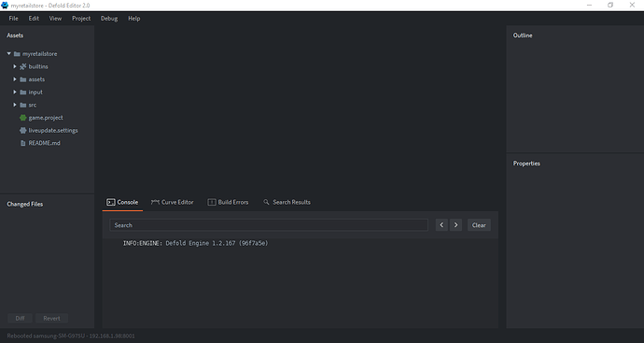Screen dimensions: 644x343
Task: Select liveupdate.settings file
Action: click(53, 130)
